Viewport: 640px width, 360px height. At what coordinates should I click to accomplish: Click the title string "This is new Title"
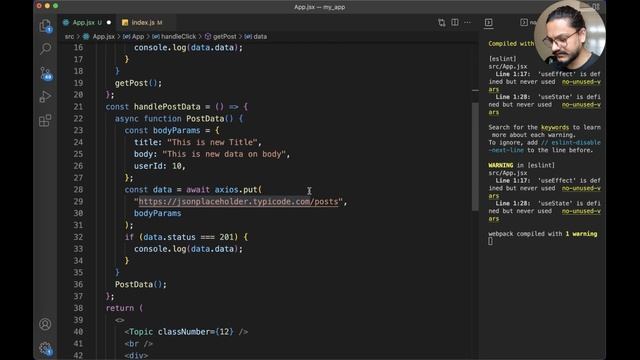[212, 142]
